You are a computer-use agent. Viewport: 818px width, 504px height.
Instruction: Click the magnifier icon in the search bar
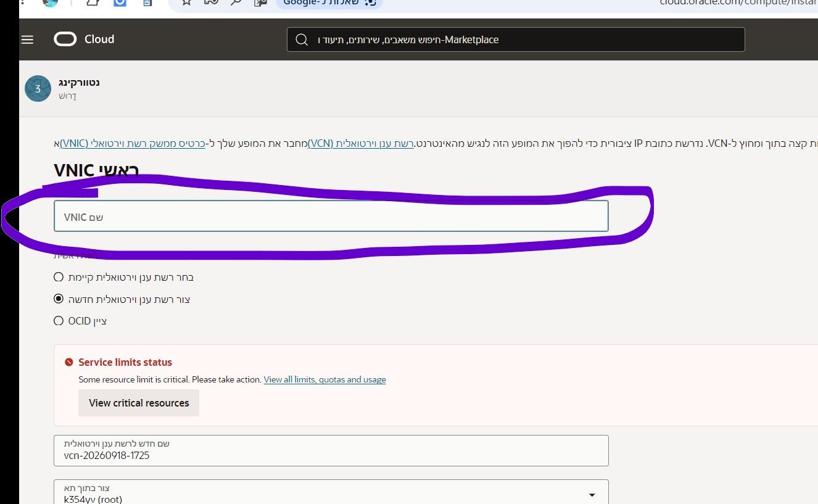(302, 39)
